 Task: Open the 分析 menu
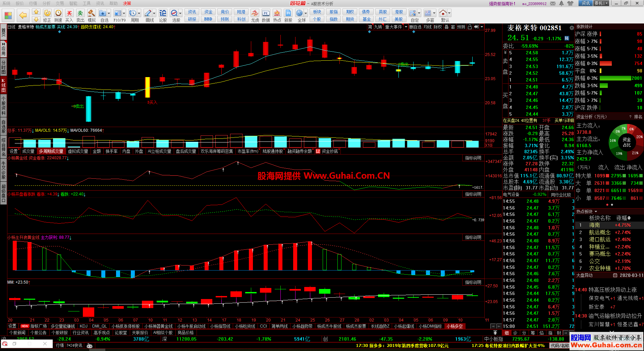[x=47, y=3]
